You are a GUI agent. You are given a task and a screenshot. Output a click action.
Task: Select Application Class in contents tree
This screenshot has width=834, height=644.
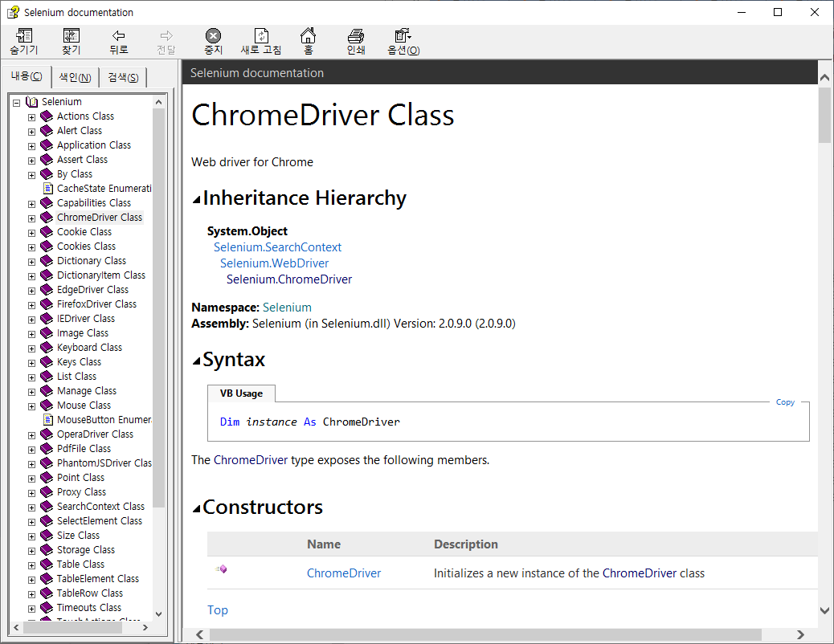coord(94,145)
